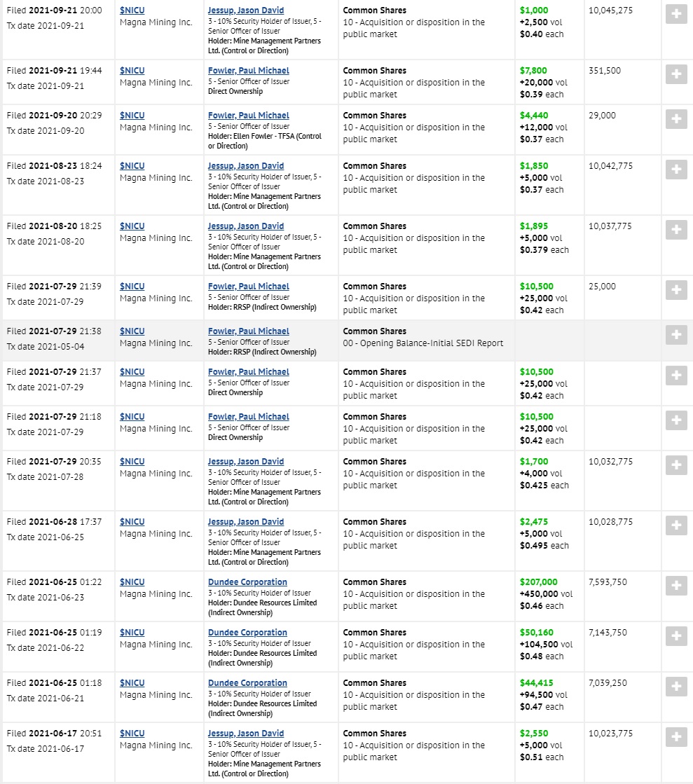
Task: Click plus icon for $4,440 Ellen Fowler TFSA row
Action: (x=676, y=119)
